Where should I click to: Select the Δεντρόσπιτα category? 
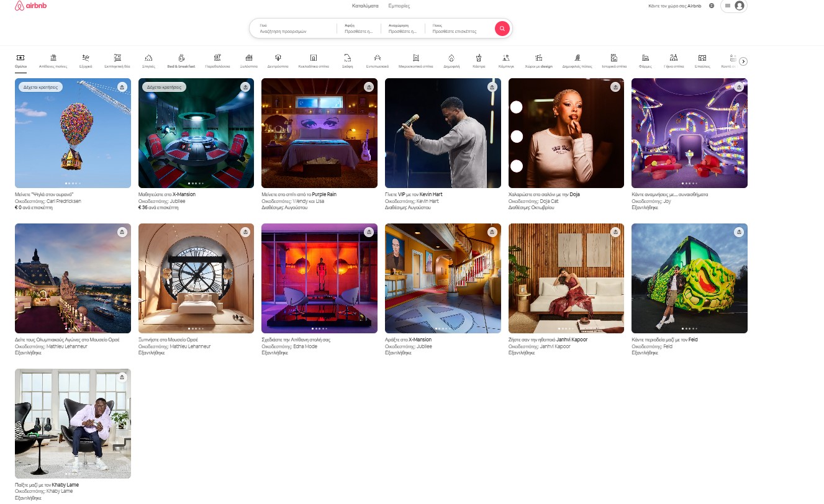pyautogui.click(x=278, y=60)
